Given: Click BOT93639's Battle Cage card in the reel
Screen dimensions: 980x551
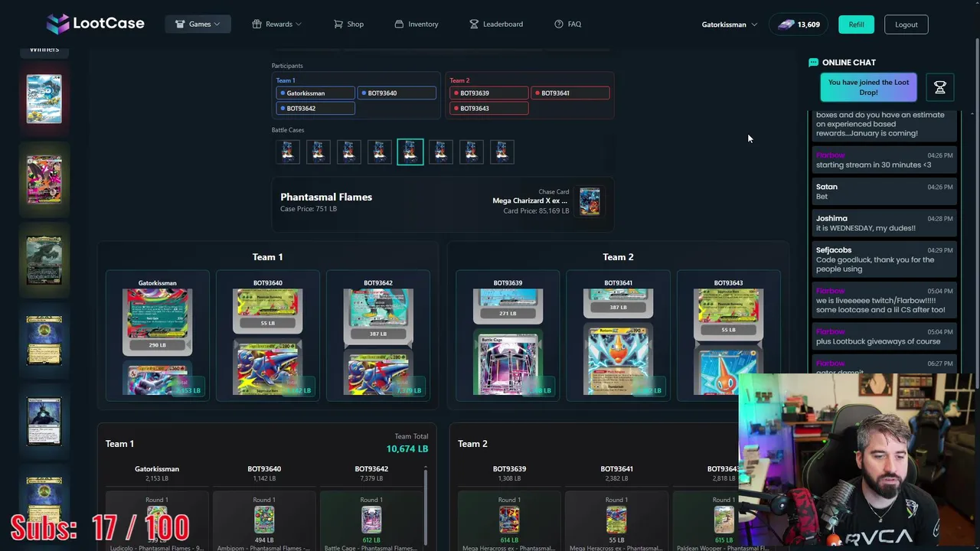Looking at the screenshot, I should pyautogui.click(x=508, y=363).
